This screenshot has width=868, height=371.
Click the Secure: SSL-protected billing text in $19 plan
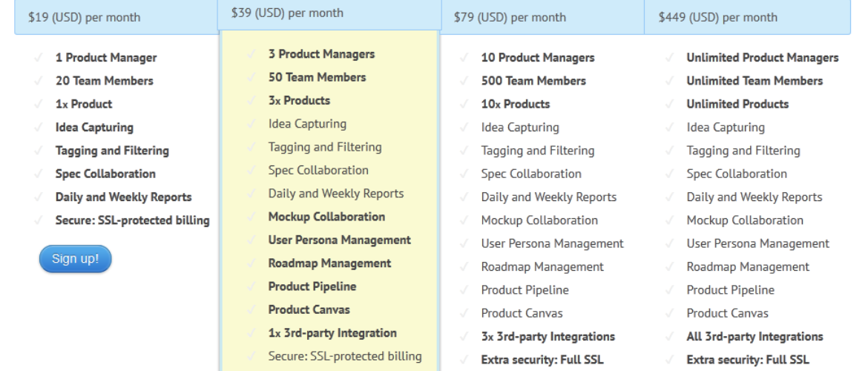coord(132,220)
